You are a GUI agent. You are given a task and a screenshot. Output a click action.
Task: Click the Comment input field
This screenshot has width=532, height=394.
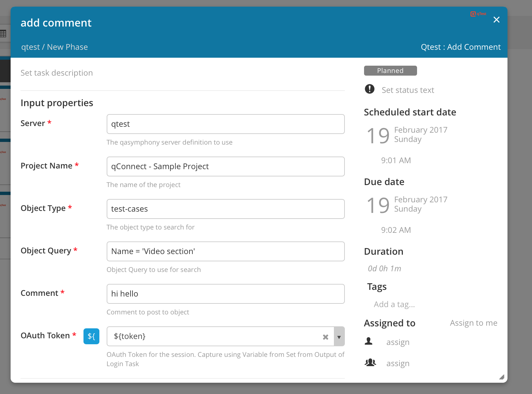[x=226, y=294]
